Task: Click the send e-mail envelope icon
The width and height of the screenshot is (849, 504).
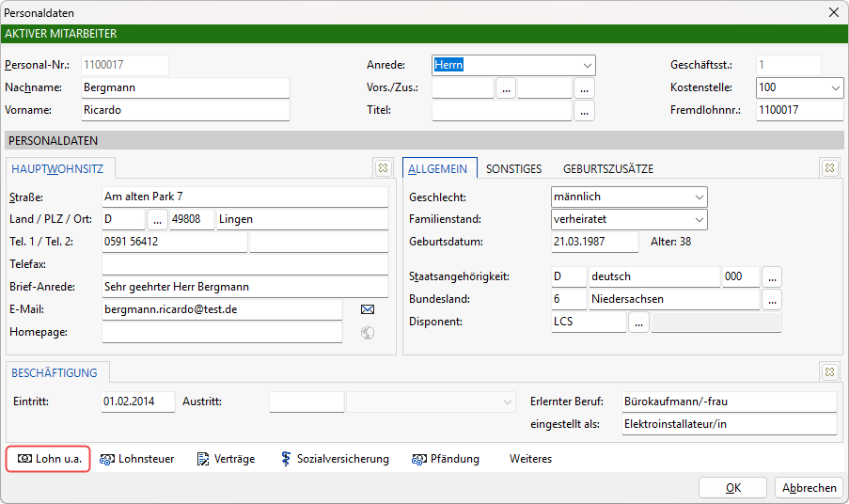Action: click(x=368, y=309)
